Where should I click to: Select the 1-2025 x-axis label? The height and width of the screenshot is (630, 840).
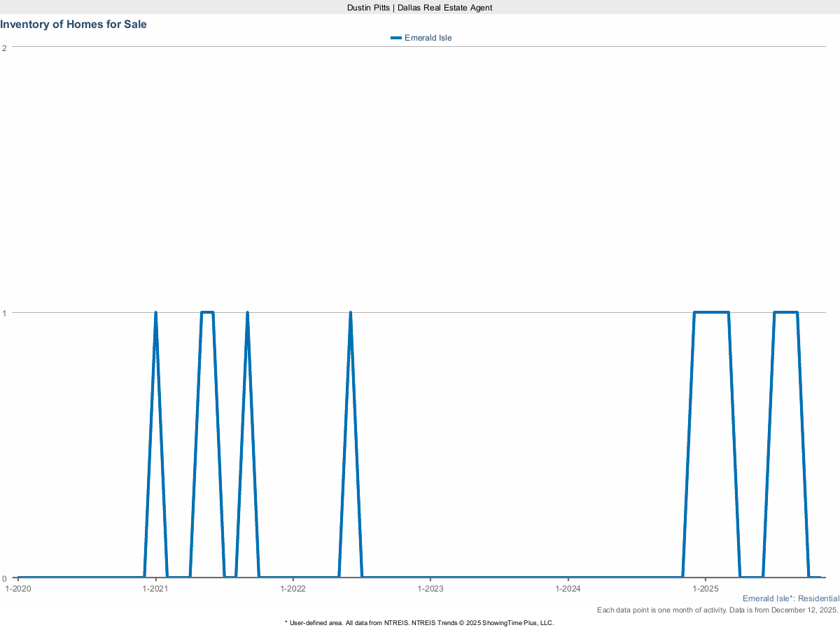pyautogui.click(x=706, y=589)
